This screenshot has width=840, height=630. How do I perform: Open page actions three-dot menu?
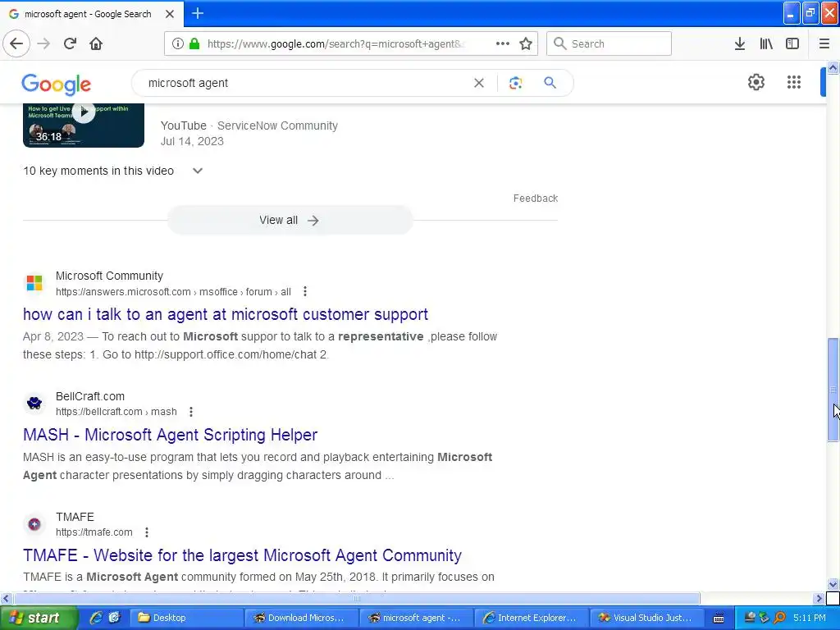(x=503, y=43)
